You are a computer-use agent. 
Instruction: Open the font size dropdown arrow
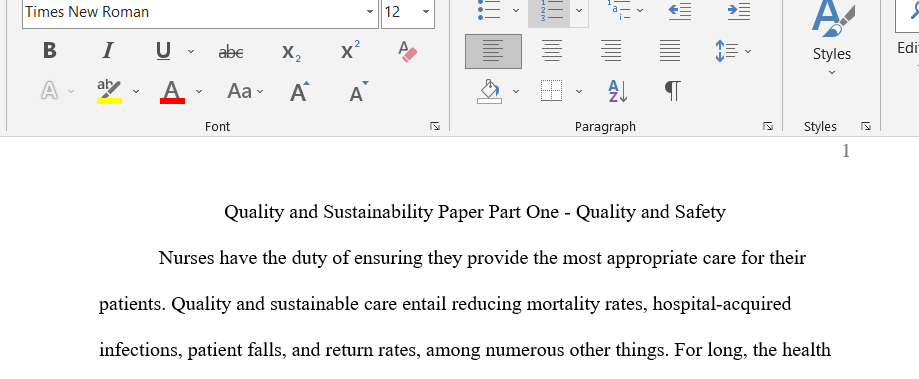426,12
